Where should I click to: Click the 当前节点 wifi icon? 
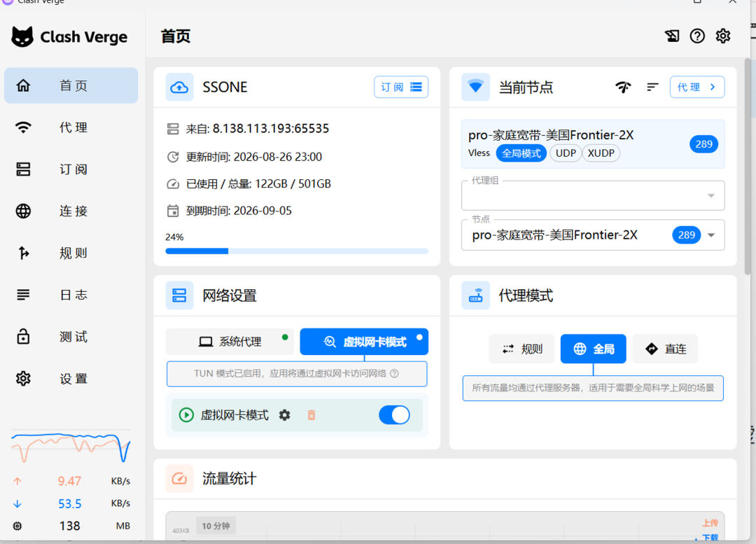pyautogui.click(x=475, y=88)
